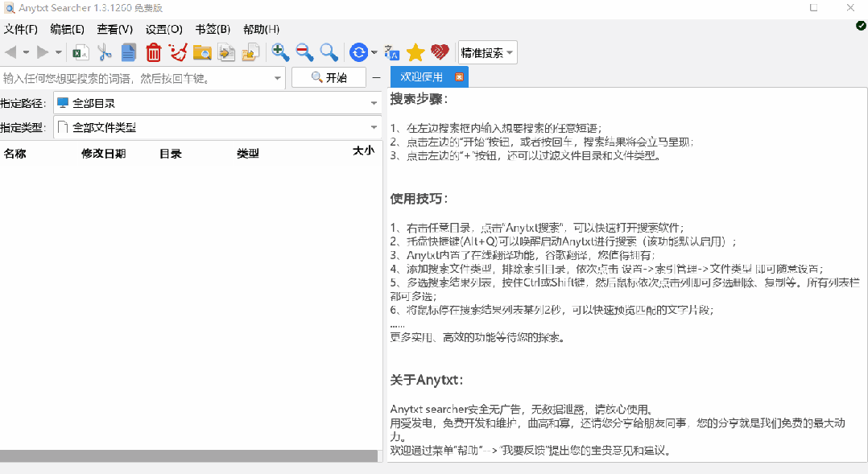Click the 搜索步骤 heading text
The image size is (868, 474).
[419, 99]
